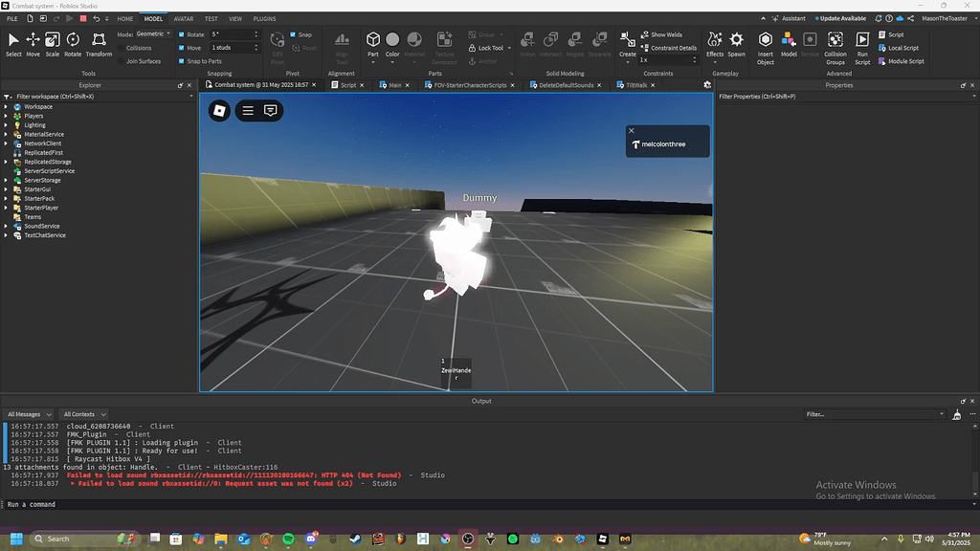Toggle the Move snapping checkbox

(182, 48)
